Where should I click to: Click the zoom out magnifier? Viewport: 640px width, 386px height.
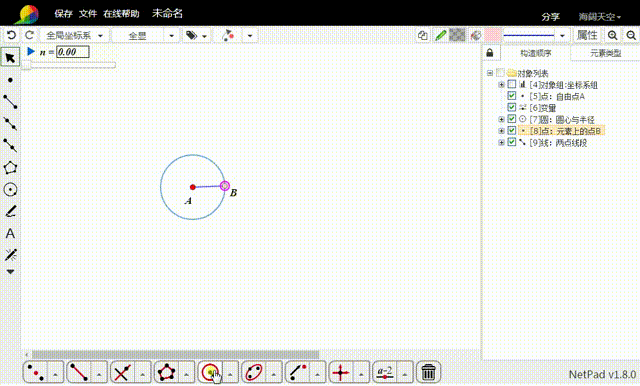631,35
